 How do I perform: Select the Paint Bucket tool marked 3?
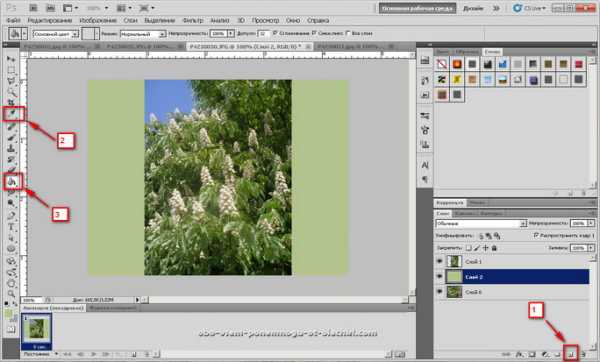coord(12,181)
